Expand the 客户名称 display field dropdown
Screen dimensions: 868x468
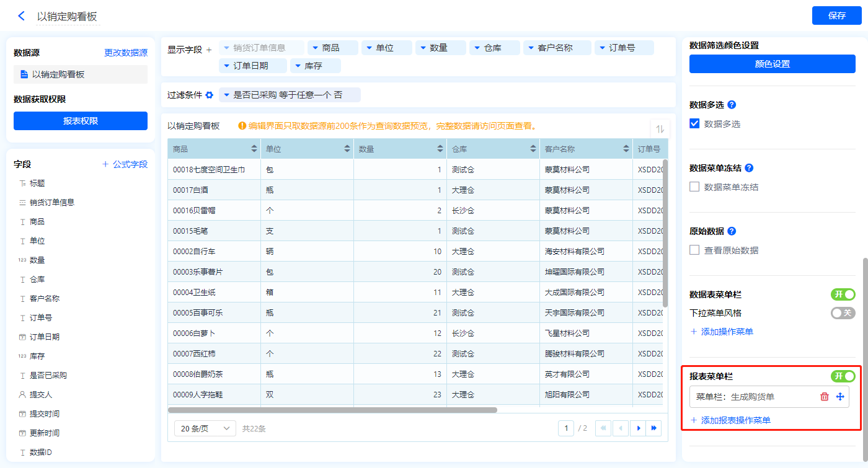[531, 48]
